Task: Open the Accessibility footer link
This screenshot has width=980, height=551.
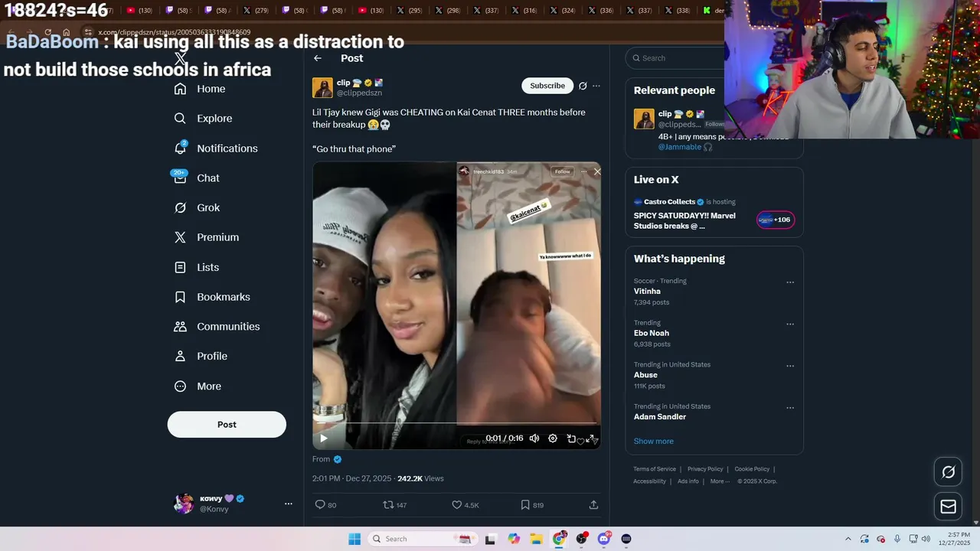Action: point(649,481)
